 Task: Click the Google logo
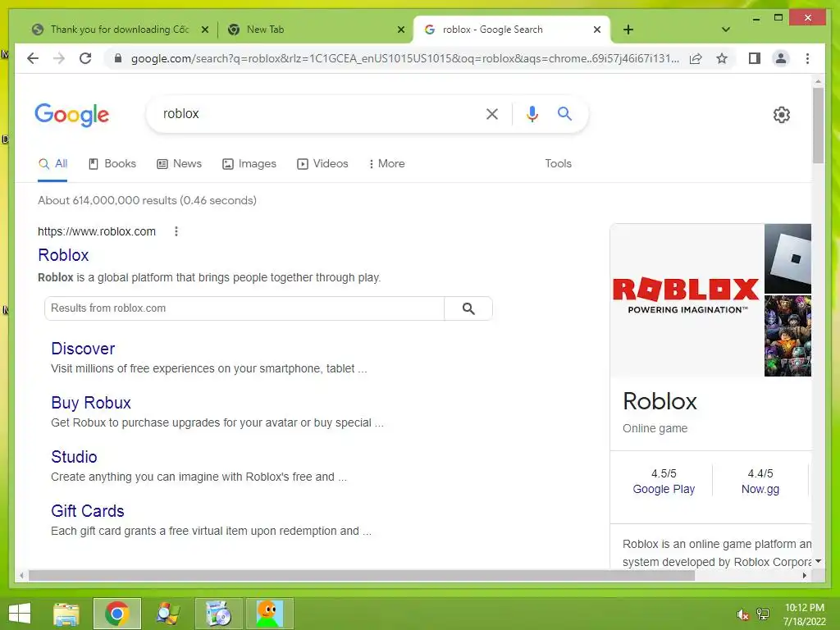72,115
